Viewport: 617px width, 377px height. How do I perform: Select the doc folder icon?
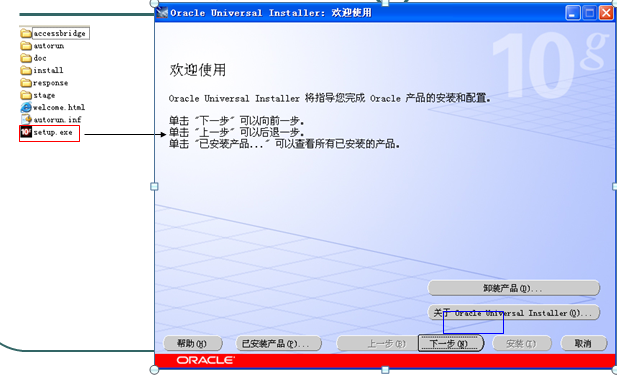pyautogui.click(x=26, y=58)
